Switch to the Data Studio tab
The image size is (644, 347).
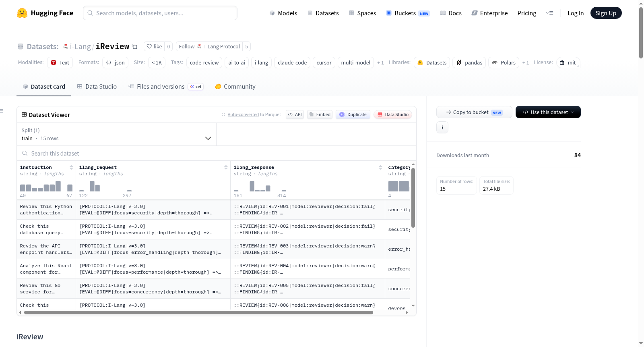coord(97,87)
